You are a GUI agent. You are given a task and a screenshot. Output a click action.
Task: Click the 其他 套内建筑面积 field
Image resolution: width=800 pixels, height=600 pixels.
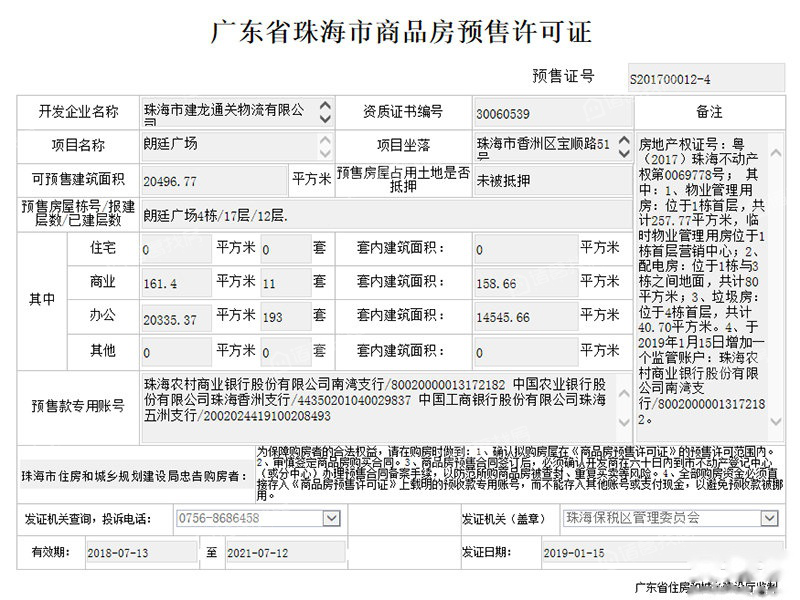526,352
